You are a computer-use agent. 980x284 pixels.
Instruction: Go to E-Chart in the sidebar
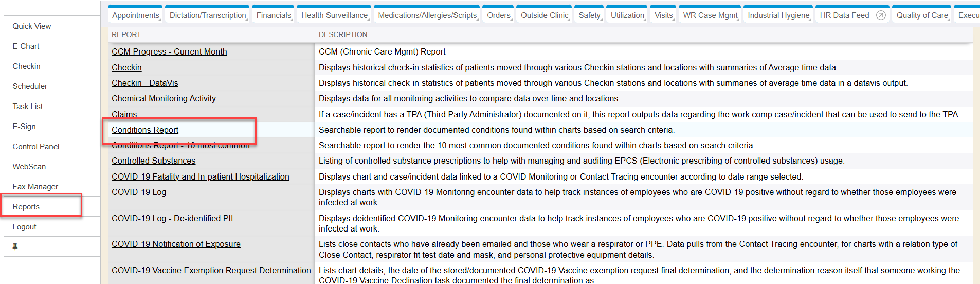[26, 46]
